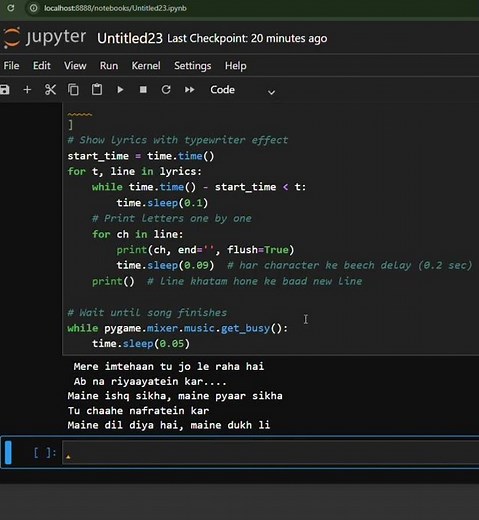The width and height of the screenshot is (479, 520).
Task: Click the comment 'line khatam hone ke baad new line'
Action: (x=255, y=281)
